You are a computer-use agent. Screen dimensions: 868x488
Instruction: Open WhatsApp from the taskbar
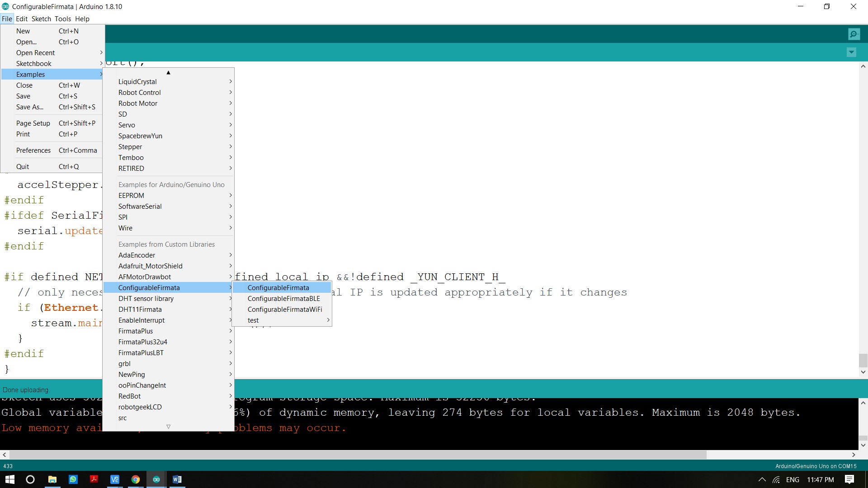tap(73, 479)
